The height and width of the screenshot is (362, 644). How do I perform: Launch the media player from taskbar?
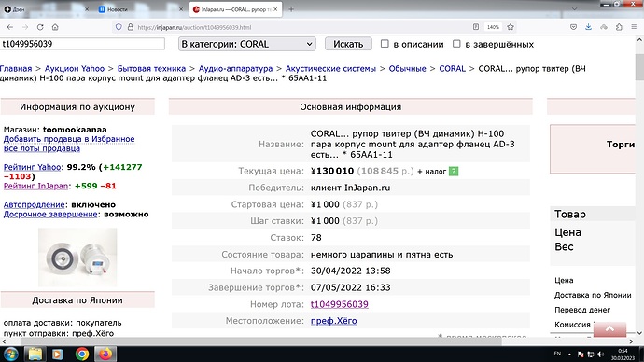58,354
